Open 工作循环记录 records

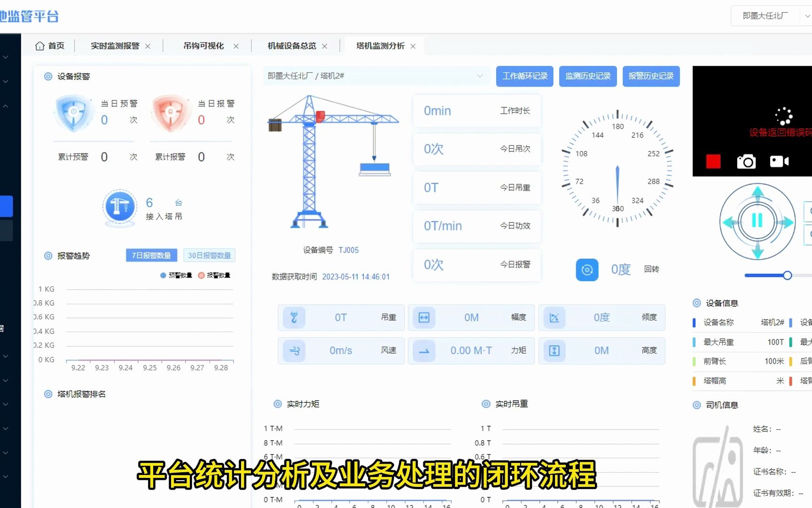pos(524,76)
